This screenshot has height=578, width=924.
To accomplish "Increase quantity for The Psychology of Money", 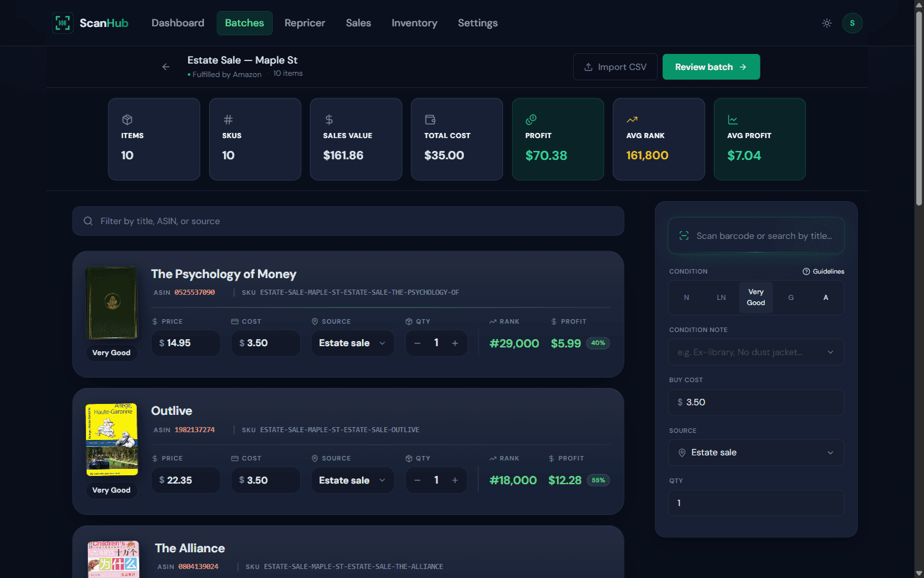I will 455,343.
